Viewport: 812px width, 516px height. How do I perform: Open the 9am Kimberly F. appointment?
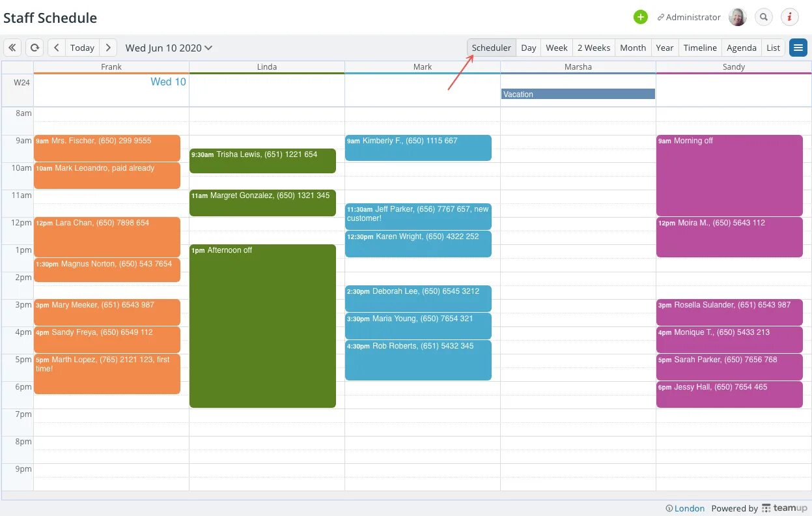click(418, 148)
